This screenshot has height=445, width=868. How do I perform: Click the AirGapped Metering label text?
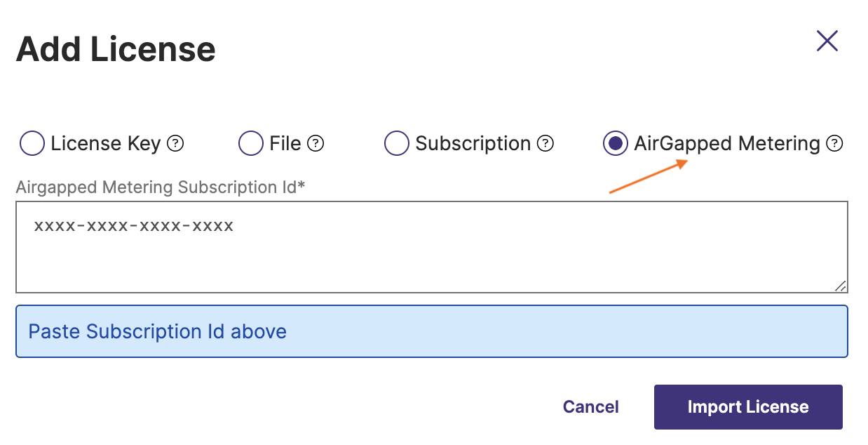point(727,144)
